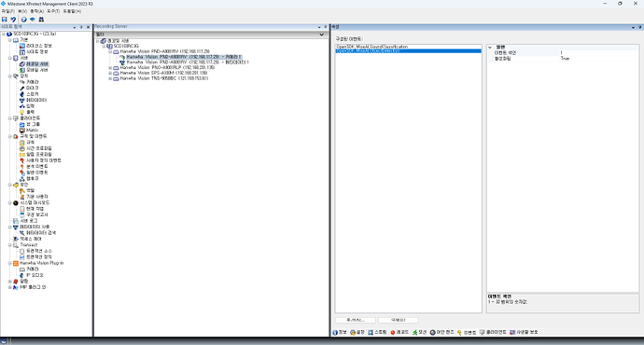Expand Hanwha Vision SPS-A100M device
The image size is (644, 345).
coord(110,73)
